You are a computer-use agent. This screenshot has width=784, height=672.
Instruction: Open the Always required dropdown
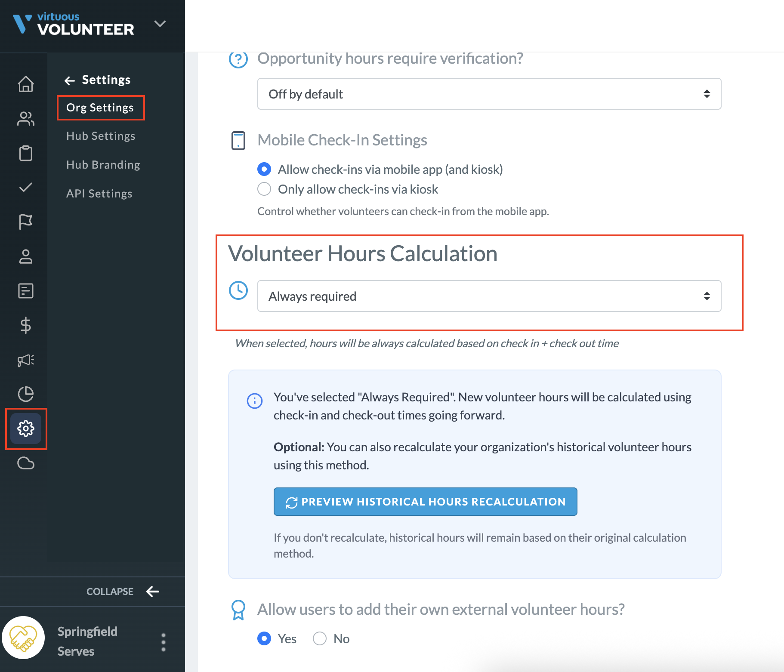(x=489, y=296)
